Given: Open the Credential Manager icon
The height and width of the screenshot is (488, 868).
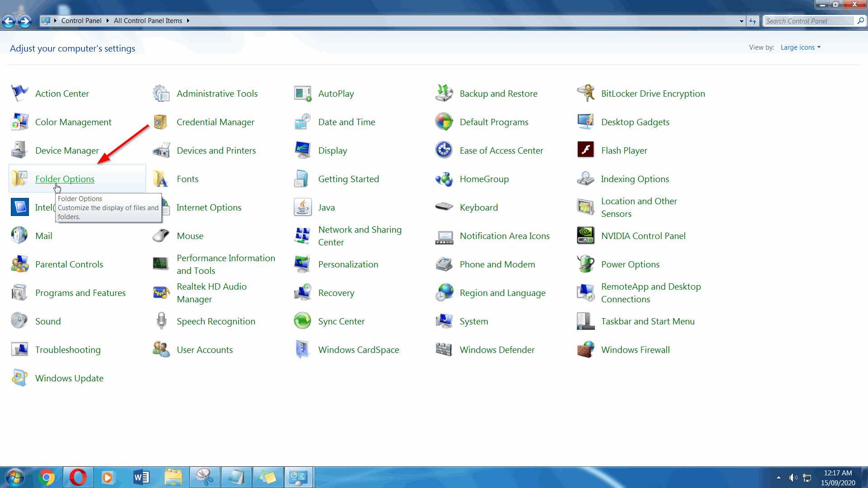Looking at the screenshot, I should pyautogui.click(x=161, y=122).
